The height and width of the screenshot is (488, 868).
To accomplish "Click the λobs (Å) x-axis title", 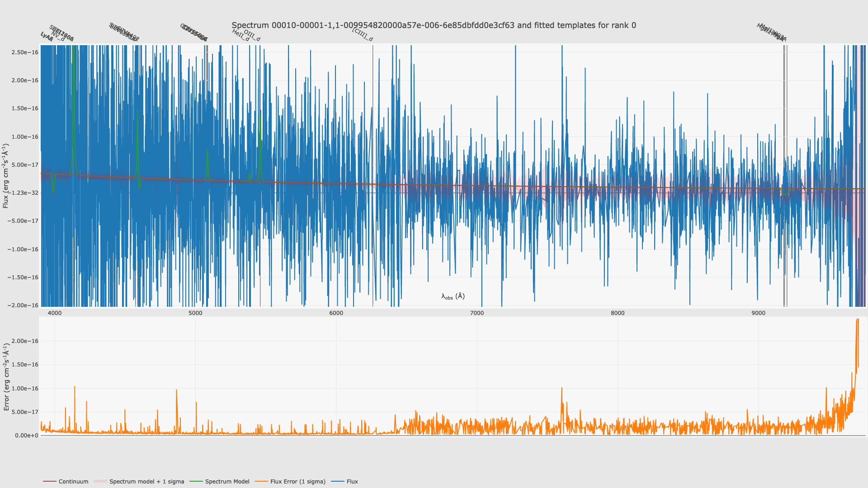I will click(x=453, y=296).
